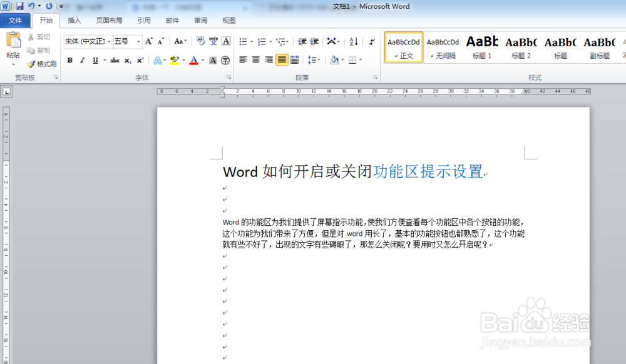
Task: Click the Sort A-Z icon
Action: click(x=353, y=41)
